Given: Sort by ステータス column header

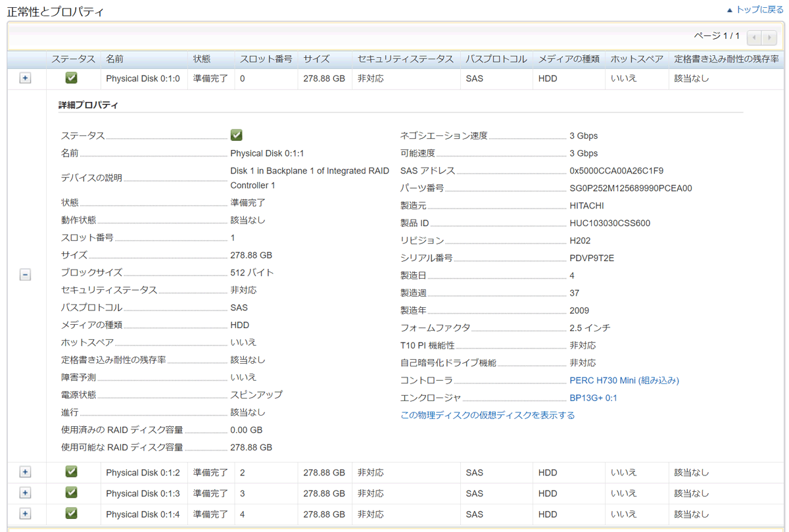Looking at the screenshot, I should pyautogui.click(x=74, y=59).
